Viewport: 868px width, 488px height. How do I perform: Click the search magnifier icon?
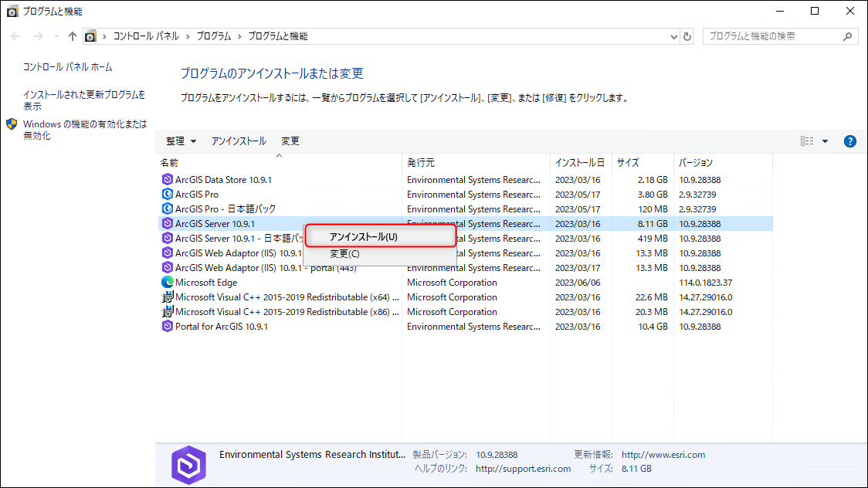(847, 36)
